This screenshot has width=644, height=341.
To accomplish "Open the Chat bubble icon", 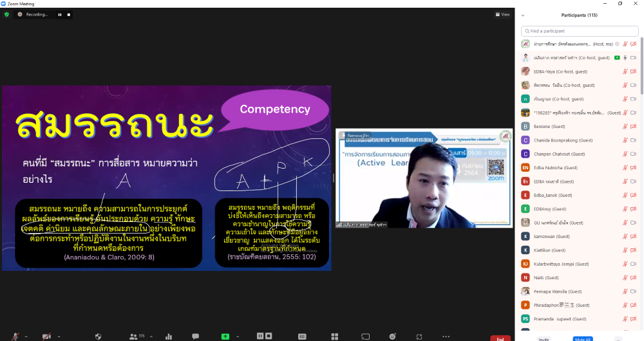I will coord(196,336).
